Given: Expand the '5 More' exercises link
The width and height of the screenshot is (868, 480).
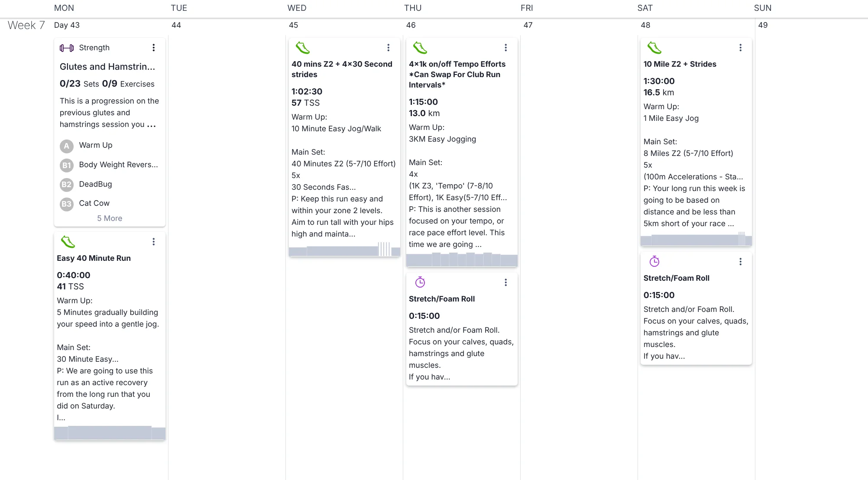Looking at the screenshot, I should [x=110, y=218].
